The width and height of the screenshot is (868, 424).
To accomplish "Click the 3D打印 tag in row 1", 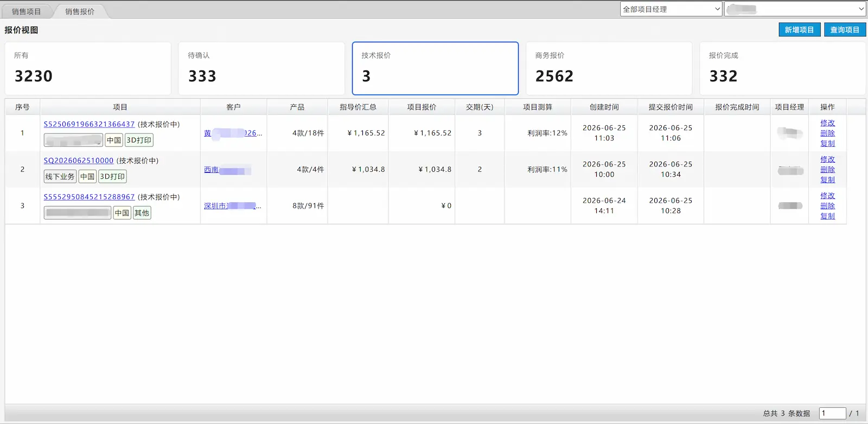I will pyautogui.click(x=139, y=140).
